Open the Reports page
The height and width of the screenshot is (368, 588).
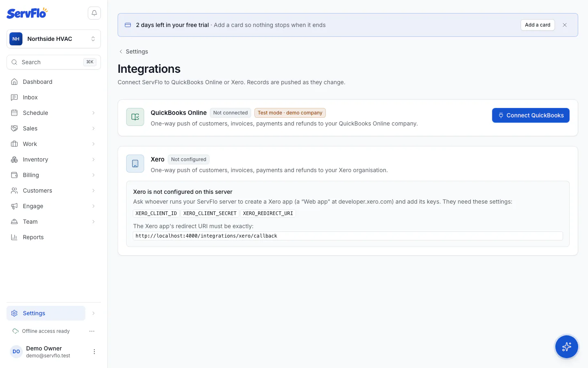click(53, 237)
